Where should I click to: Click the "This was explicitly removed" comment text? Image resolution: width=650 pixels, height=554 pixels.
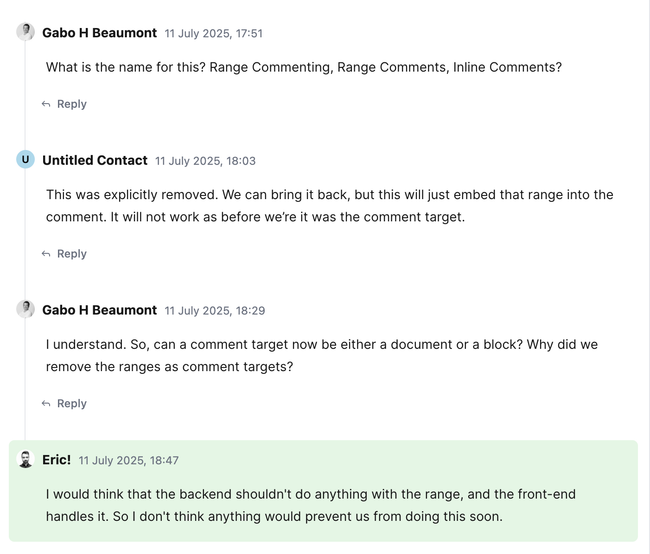click(x=329, y=205)
